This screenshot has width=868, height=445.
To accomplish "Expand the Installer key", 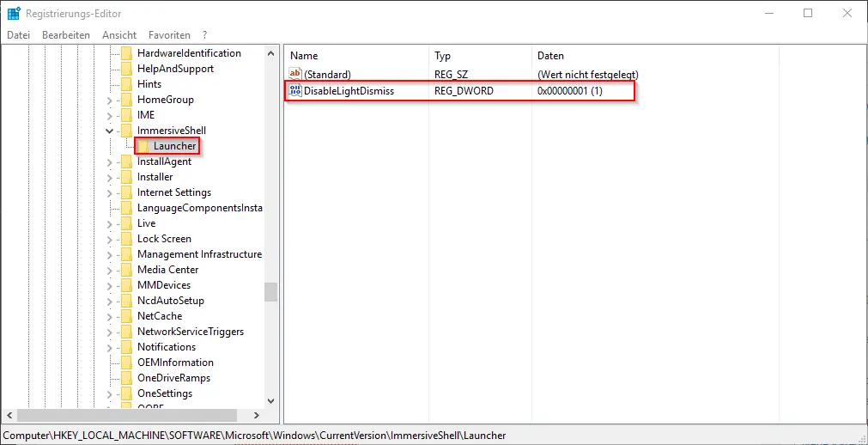I will pyautogui.click(x=110, y=178).
